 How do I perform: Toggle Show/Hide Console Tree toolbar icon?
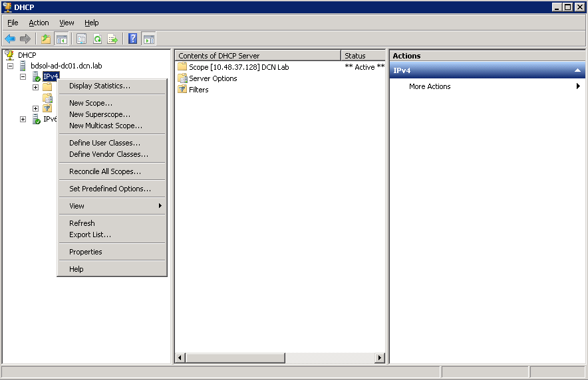tap(62, 39)
